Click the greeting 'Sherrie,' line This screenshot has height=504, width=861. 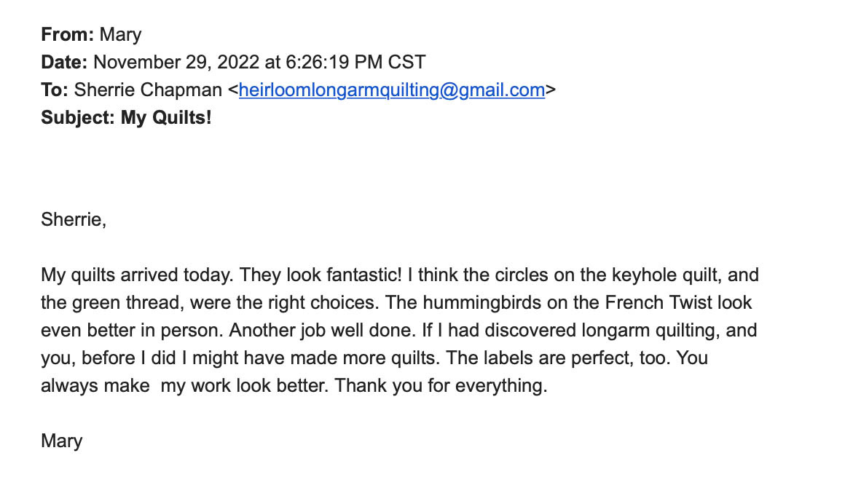tap(74, 220)
